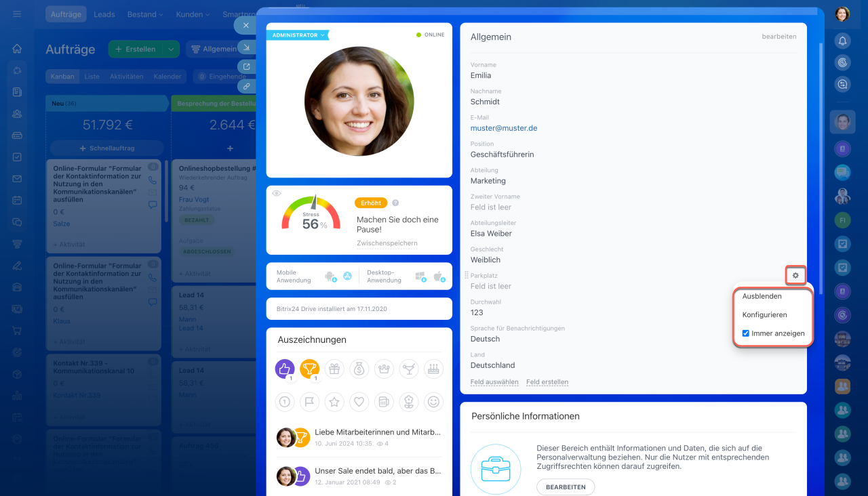Click Frau Vogt in the Onlineshopbestellung card
The image size is (868, 496).
click(195, 201)
